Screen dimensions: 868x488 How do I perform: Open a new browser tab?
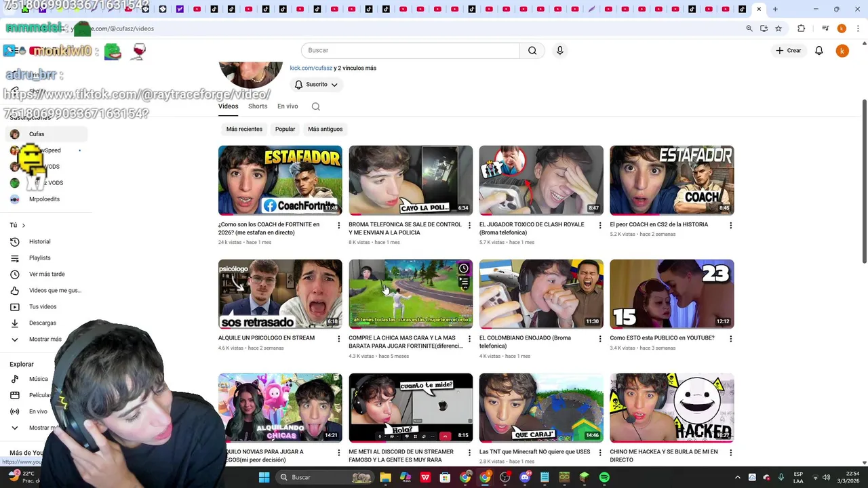(x=775, y=9)
